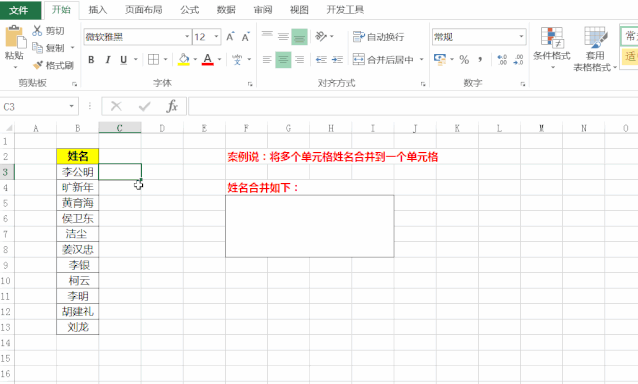Toggle center horizontal alignment

tap(283, 60)
